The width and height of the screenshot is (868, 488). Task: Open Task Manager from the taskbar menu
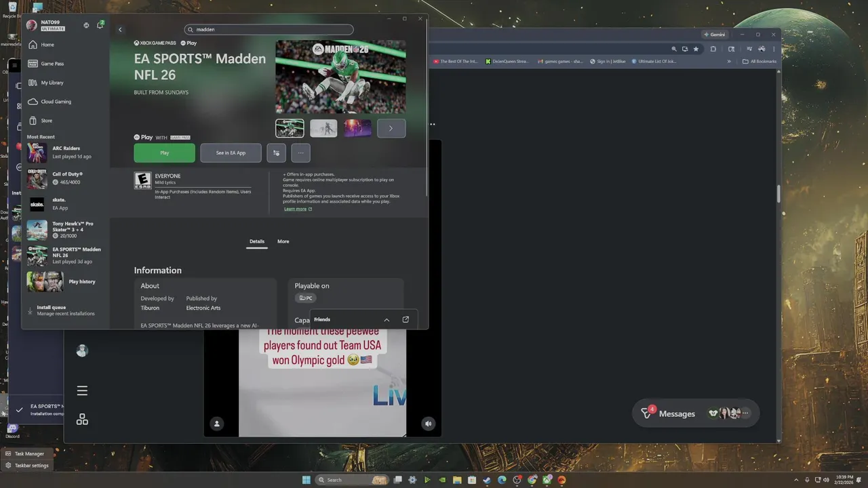click(27, 454)
